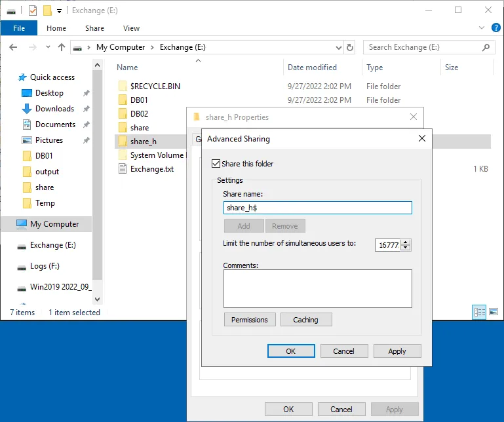Image resolution: width=504 pixels, height=422 pixels.
Task: Open the File ribbon tab
Action: 19,28
